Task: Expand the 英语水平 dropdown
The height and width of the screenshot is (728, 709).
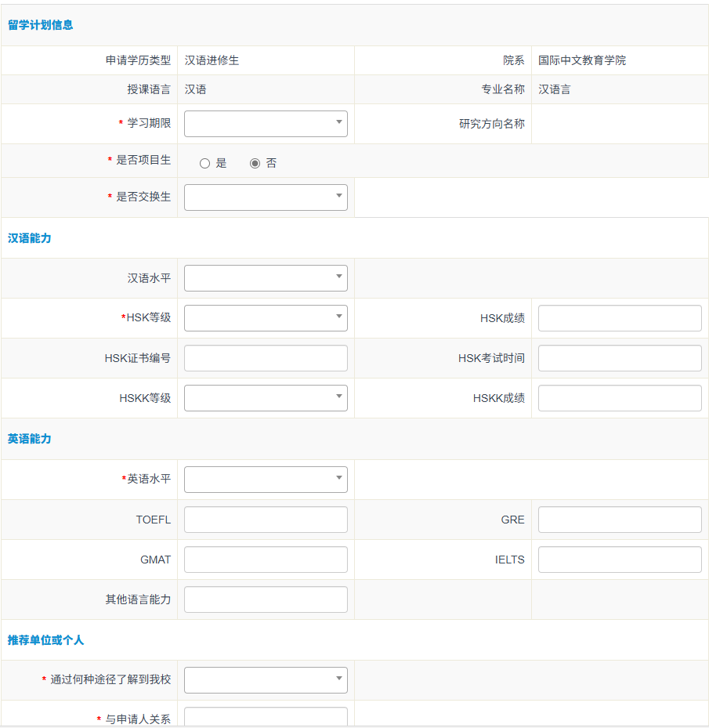Action: point(266,480)
